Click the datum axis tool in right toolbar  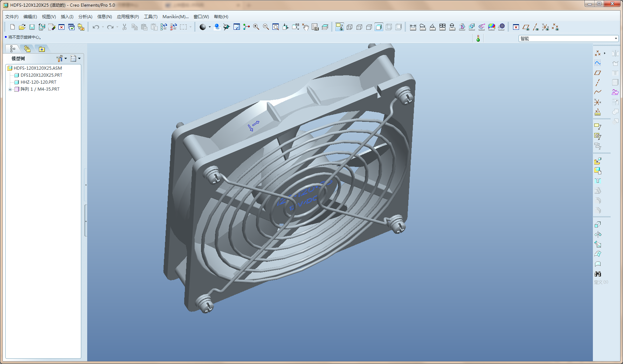point(598,83)
